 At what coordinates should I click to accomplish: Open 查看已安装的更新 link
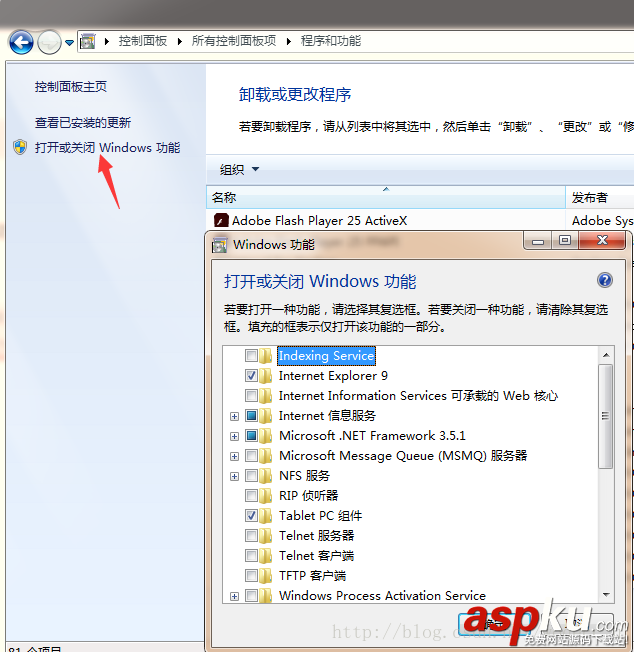click(x=83, y=123)
